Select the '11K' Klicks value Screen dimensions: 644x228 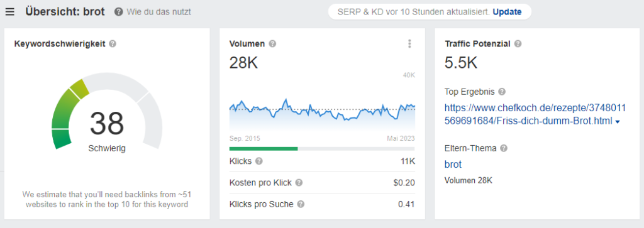[408, 161]
